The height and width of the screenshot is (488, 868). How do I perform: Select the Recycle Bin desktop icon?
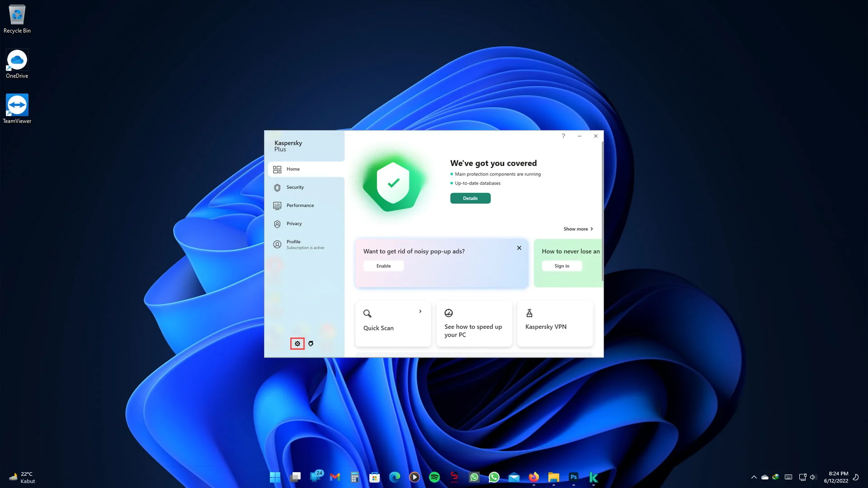[x=17, y=19]
